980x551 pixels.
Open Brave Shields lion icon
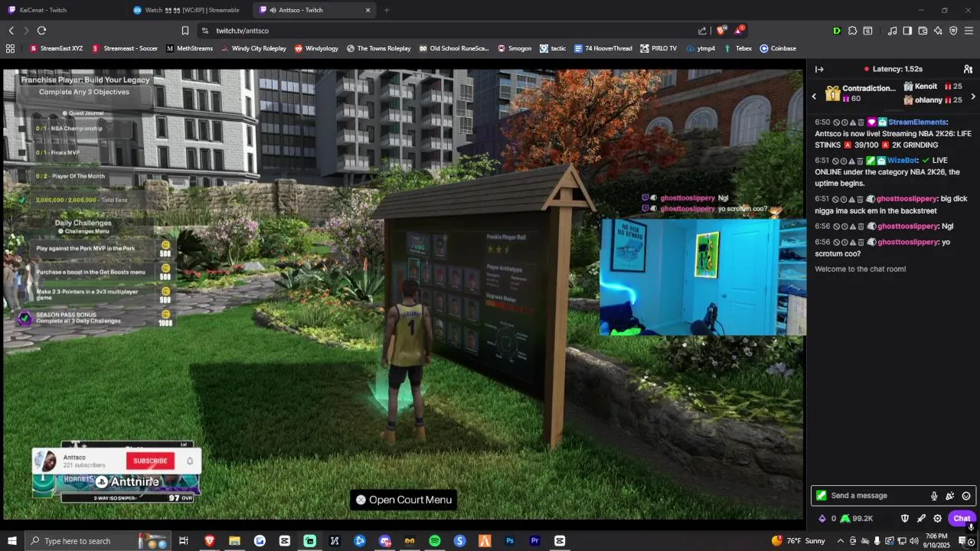pyautogui.click(x=721, y=31)
